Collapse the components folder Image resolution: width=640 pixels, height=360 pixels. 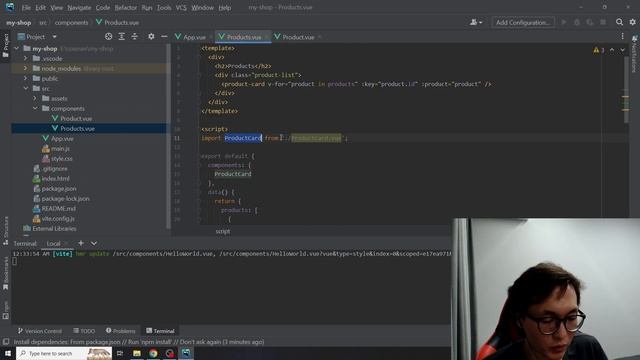coord(35,109)
